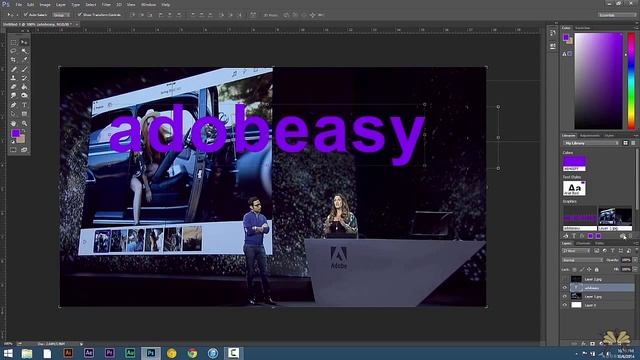Click the Aa text style thumbnail in Libraries
Viewport: 640px width, 360px height.
pos(574,188)
